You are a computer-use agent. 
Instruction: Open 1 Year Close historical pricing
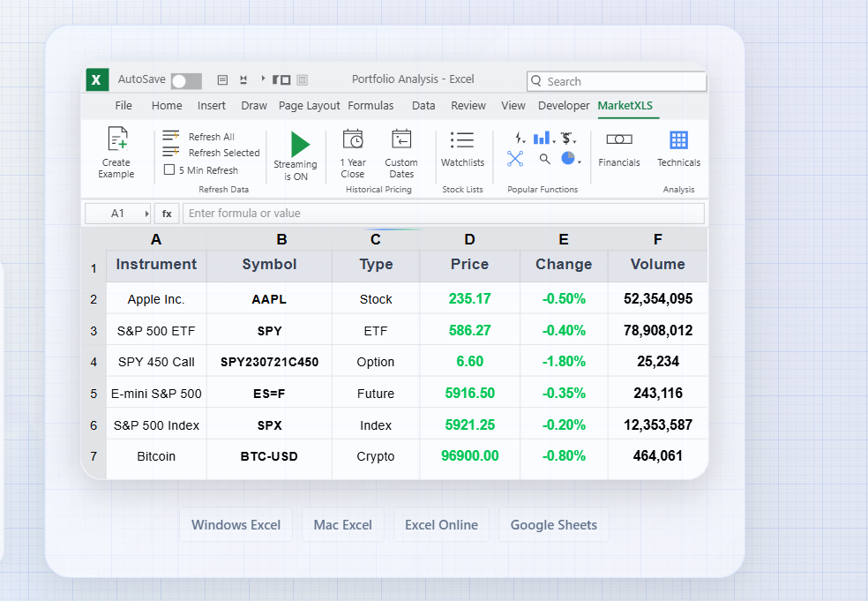click(x=353, y=139)
